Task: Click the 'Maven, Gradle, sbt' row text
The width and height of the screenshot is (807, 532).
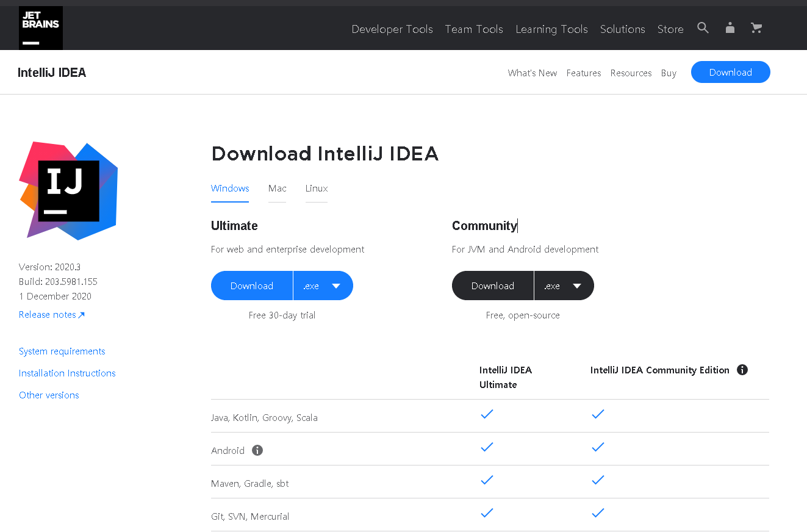Action: [x=250, y=484]
